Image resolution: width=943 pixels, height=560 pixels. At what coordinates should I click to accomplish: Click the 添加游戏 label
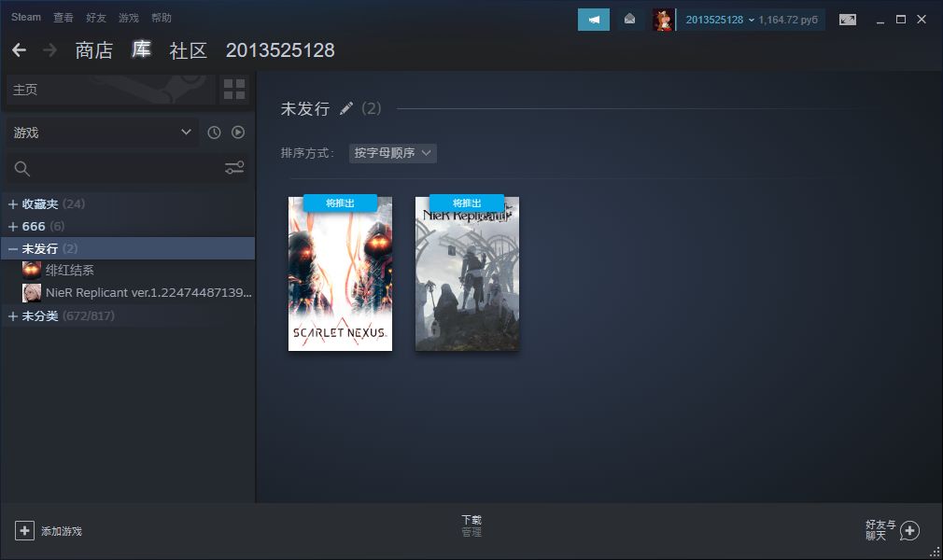[x=62, y=531]
